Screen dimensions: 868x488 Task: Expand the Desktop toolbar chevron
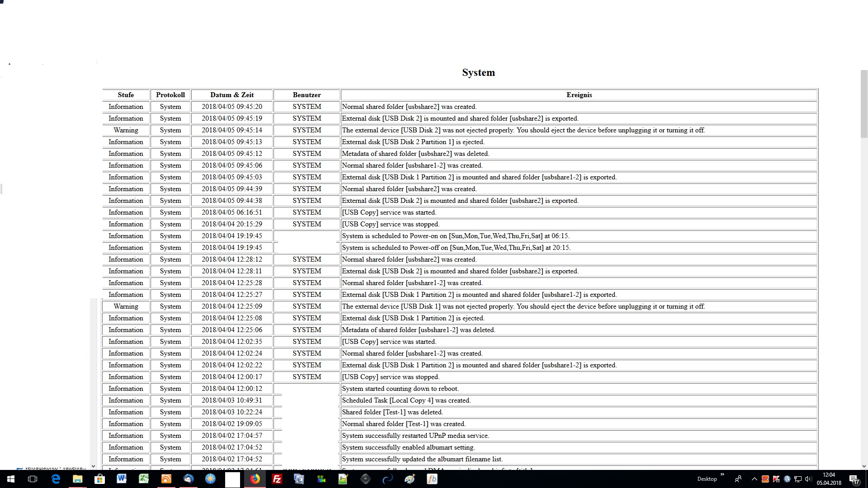point(722,474)
